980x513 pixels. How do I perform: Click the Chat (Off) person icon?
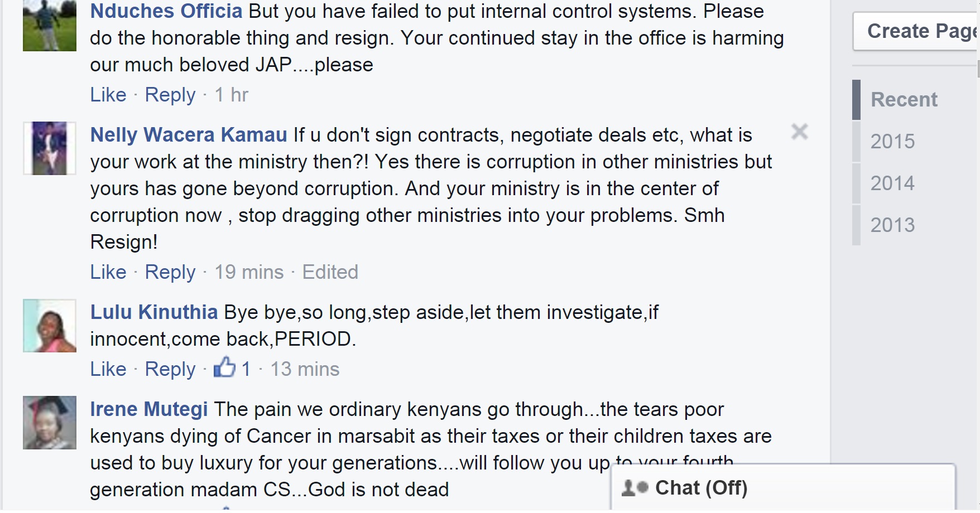point(634,488)
